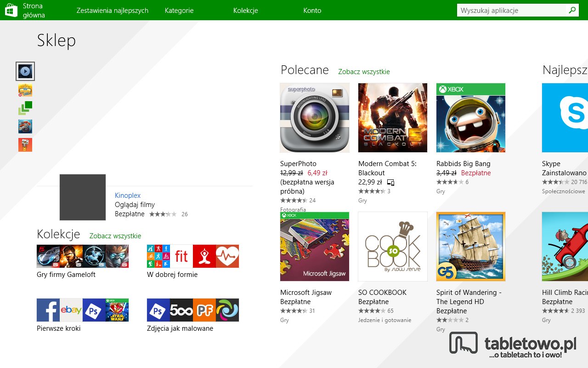Viewport: 588px width, 368px height.
Task: Click the Rabbids Big Bang title text
Action: (464, 164)
